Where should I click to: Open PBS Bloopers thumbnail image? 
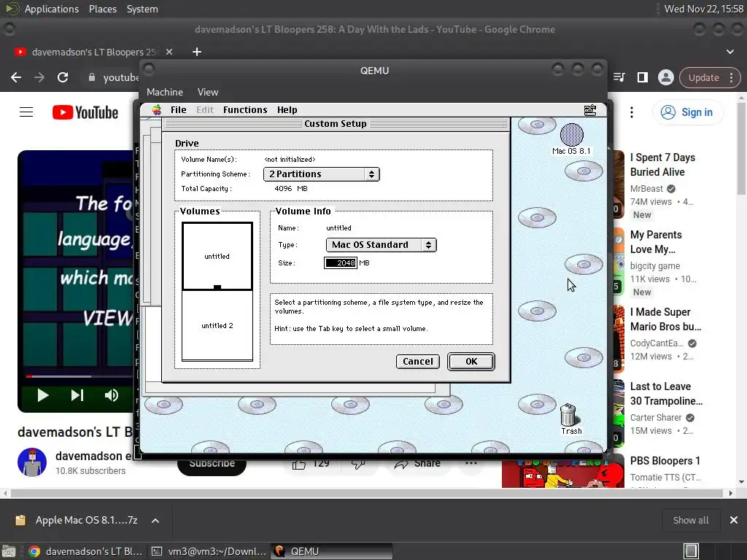point(563,474)
